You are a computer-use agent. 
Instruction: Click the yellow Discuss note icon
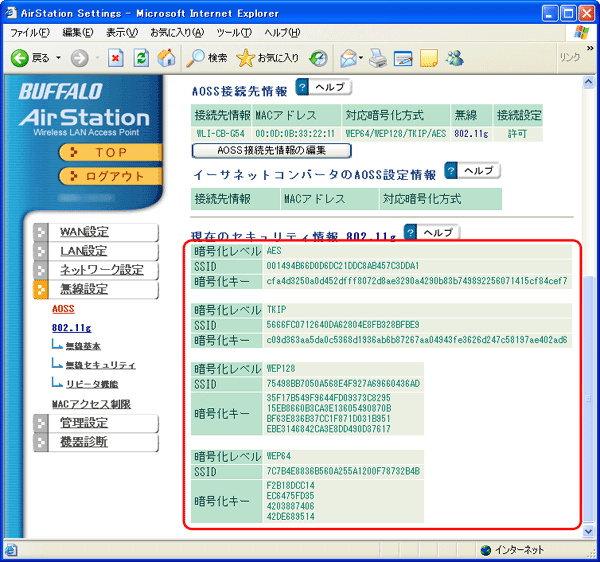tap(429, 58)
